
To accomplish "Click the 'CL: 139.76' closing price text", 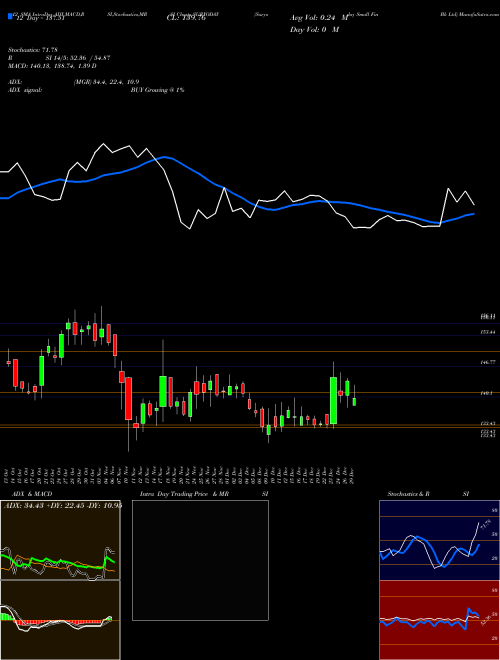I will point(188,18).
